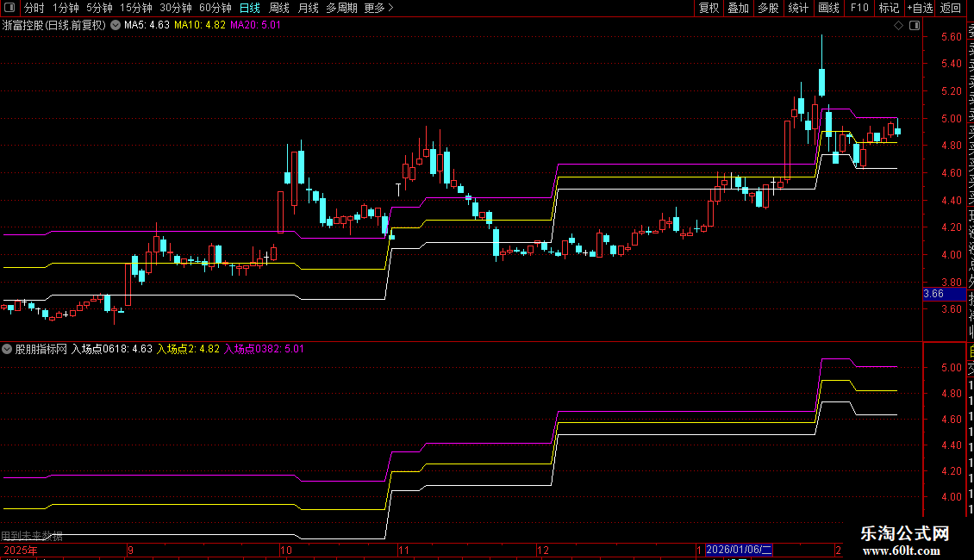The width and height of the screenshot is (974, 560).
Task: Click the 标记 mark button
Action: [889, 8]
